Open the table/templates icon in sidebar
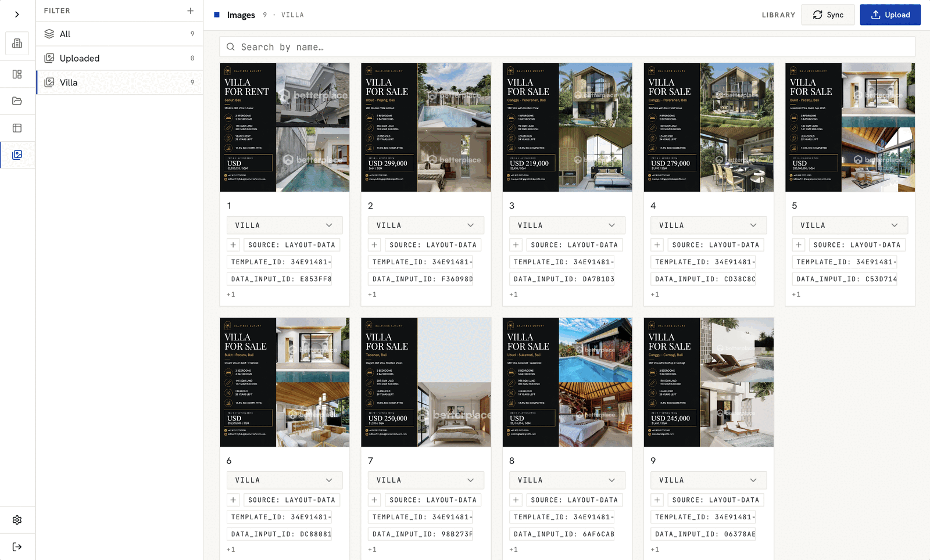This screenshot has height=560, width=930. [x=17, y=128]
